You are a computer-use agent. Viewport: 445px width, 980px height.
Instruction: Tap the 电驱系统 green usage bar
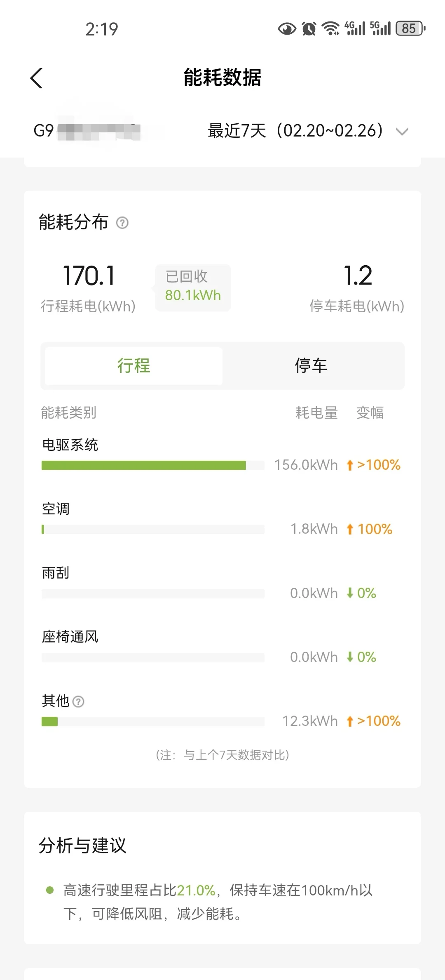click(x=144, y=466)
